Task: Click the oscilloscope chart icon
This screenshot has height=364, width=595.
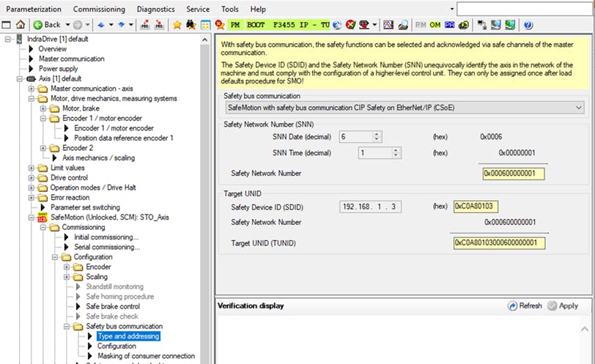Action: click(x=388, y=25)
